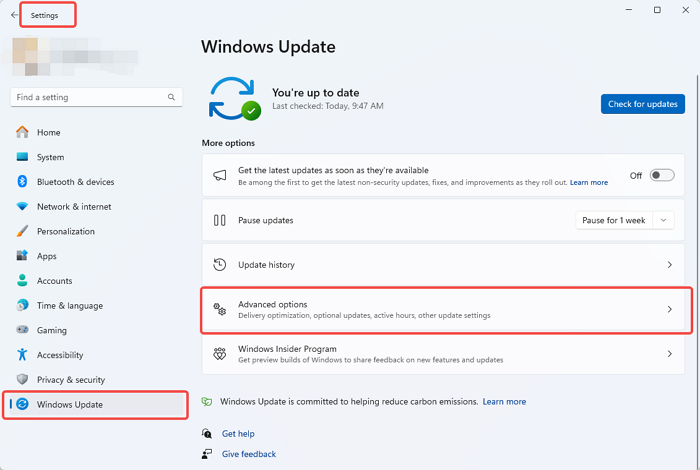Open Time & language settings page

[70, 306]
